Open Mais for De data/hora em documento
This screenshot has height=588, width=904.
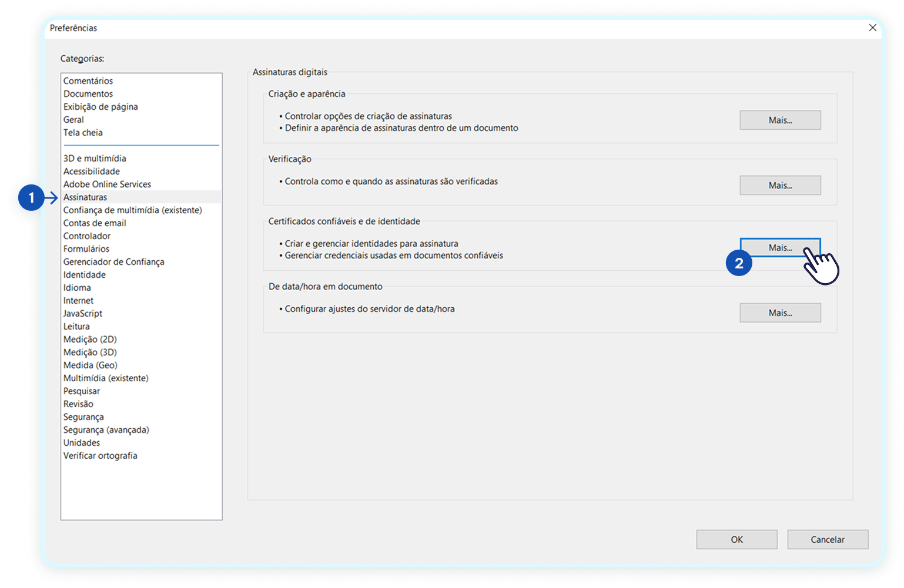tap(780, 313)
